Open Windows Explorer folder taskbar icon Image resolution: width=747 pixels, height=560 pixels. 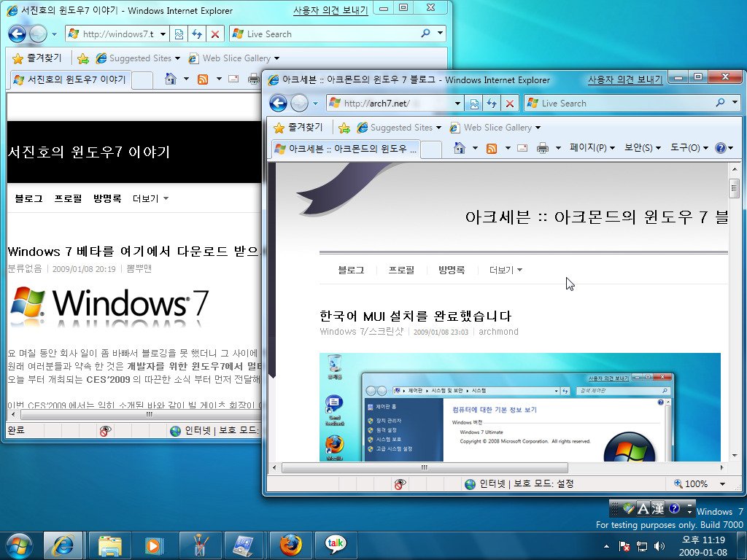109,545
